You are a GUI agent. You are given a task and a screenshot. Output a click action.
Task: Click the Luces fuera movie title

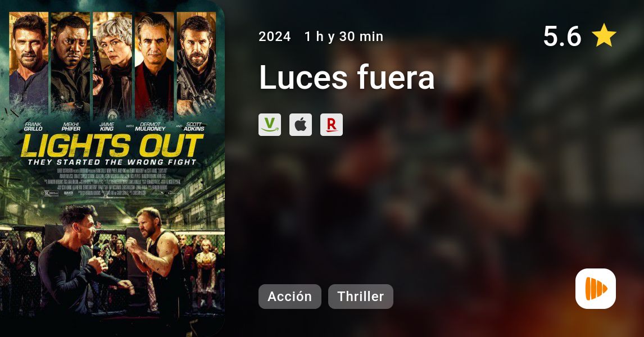[x=347, y=77]
